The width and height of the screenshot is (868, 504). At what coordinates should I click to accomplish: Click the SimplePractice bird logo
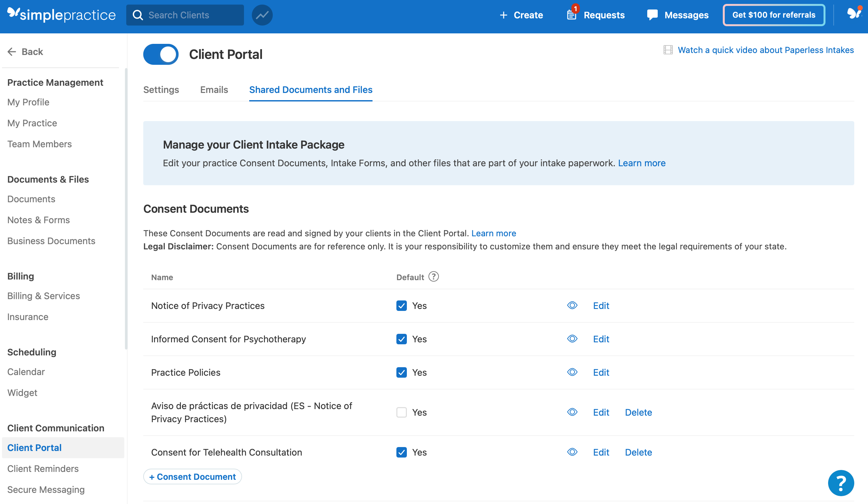[x=14, y=14]
